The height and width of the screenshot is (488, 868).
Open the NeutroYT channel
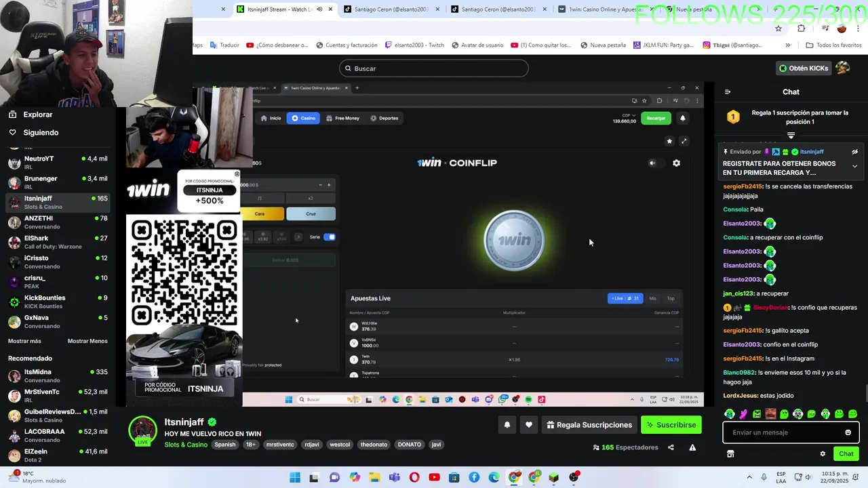point(58,163)
